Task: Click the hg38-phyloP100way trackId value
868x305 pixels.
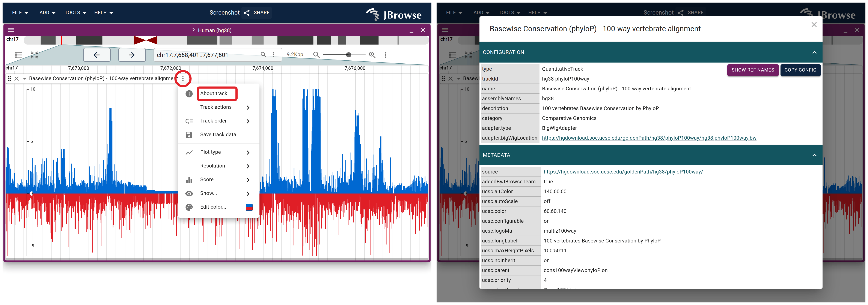Action: click(565, 79)
